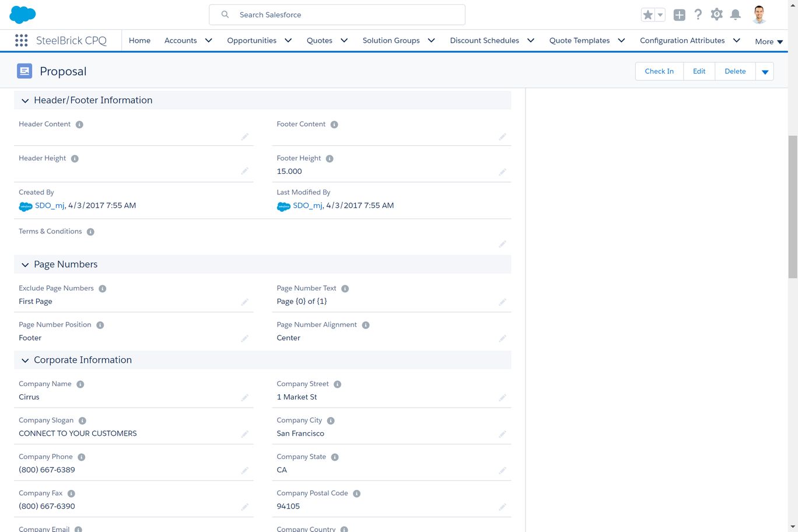Go to the Home tab

tap(139, 40)
